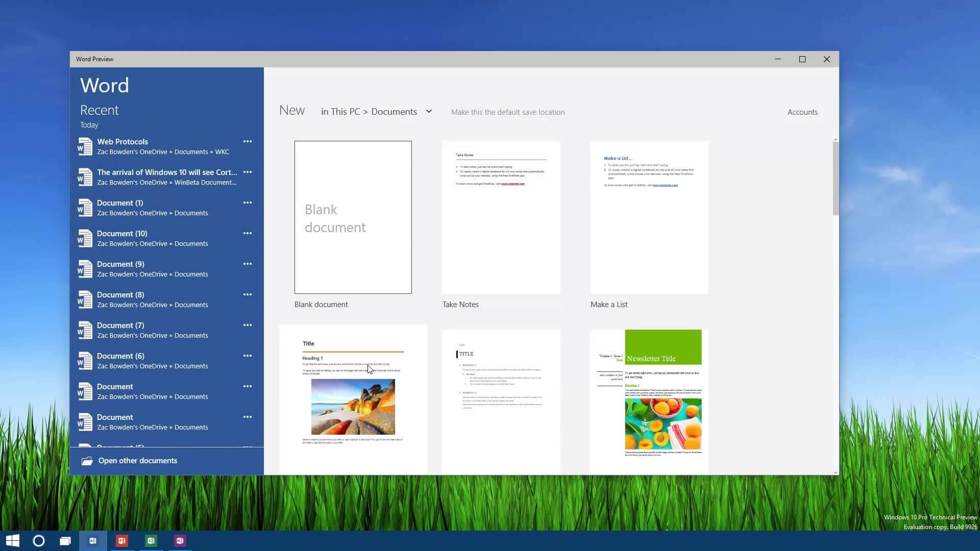980x551 pixels.
Task: Click the 'in This PC > Documents' location selector
Action: [x=369, y=112]
